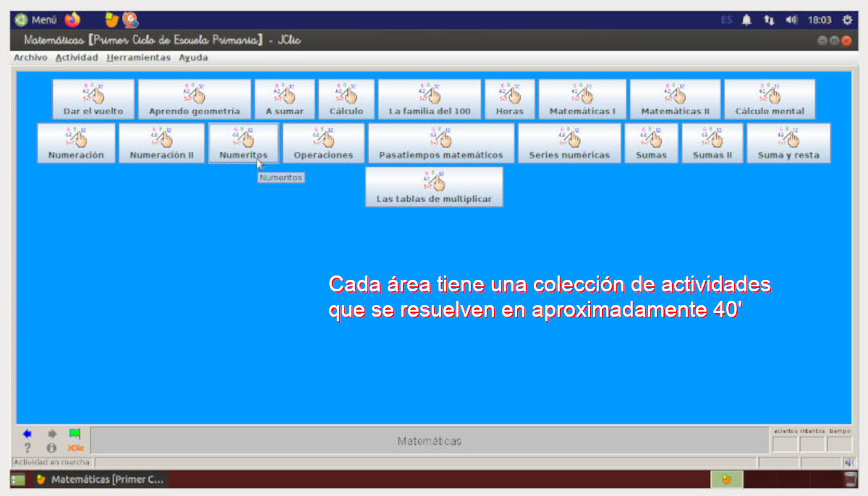Launch Firefox from the top panel

pyautogui.click(x=72, y=20)
